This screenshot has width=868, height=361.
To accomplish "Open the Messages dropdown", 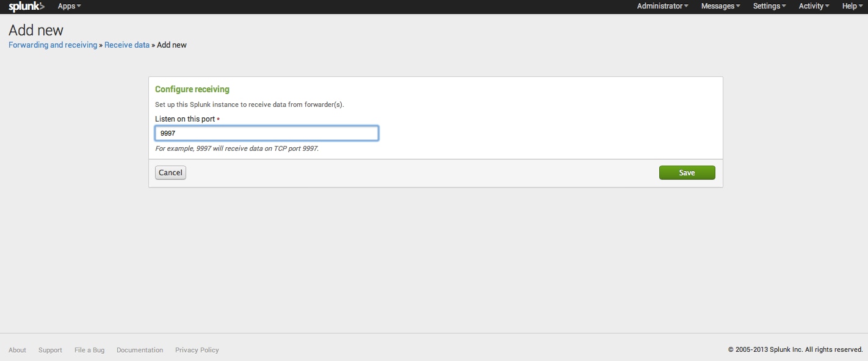I will point(720,6).
